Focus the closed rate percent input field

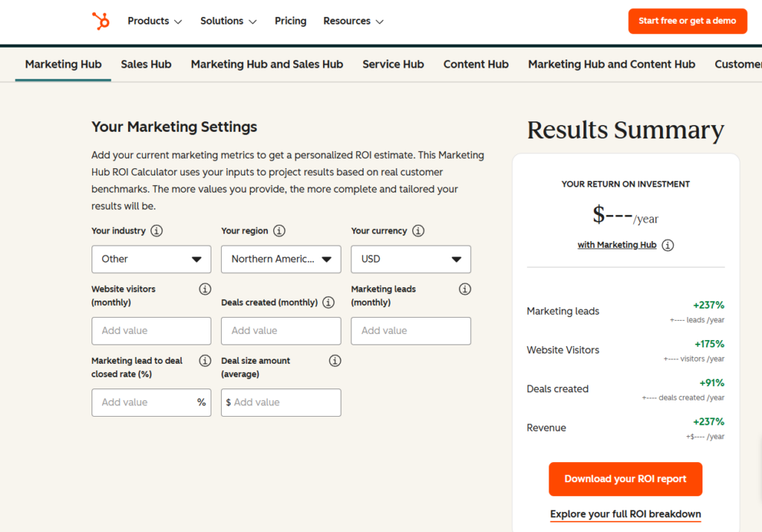click(x=151, y=403)
